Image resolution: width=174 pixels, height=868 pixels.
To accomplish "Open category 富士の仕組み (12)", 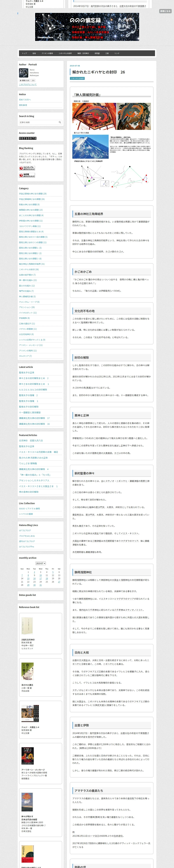I will (27, 285).
